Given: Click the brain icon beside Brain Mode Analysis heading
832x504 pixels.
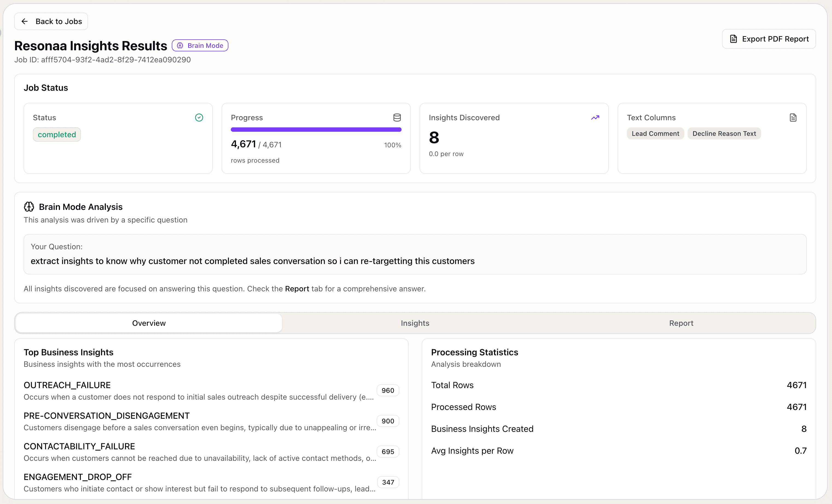Looking at the screenshot, I should (29, 206).
